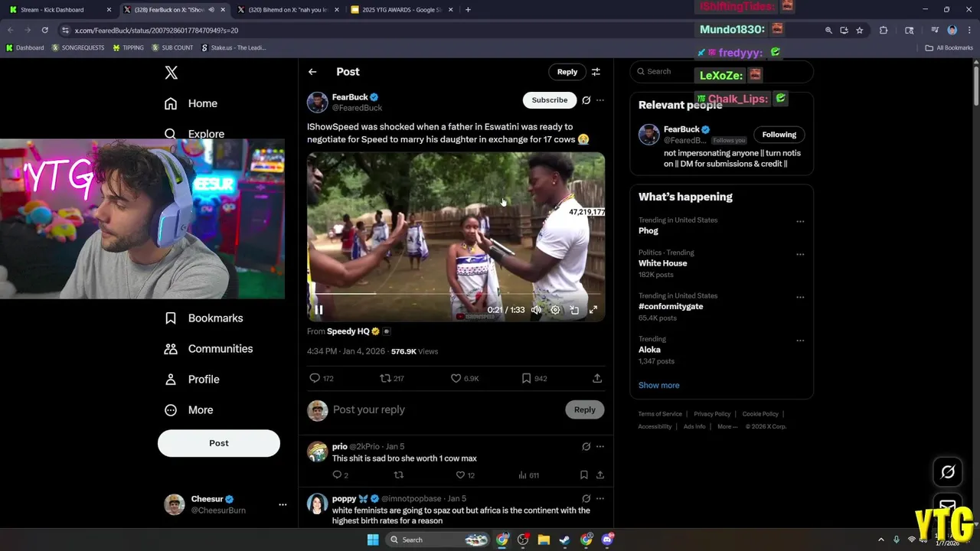Open Communities in the sidebar

209,349
